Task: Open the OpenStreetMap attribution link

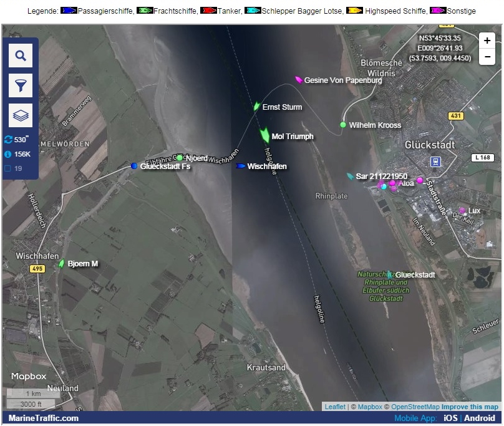Action: pos(415,407)
